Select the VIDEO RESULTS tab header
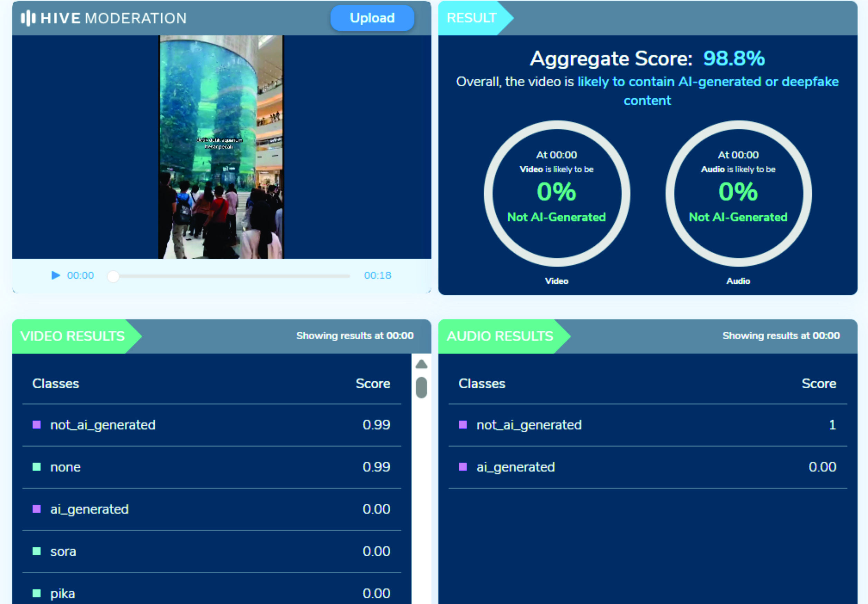The height and width of the screenshot is (604, 868). 73,336
